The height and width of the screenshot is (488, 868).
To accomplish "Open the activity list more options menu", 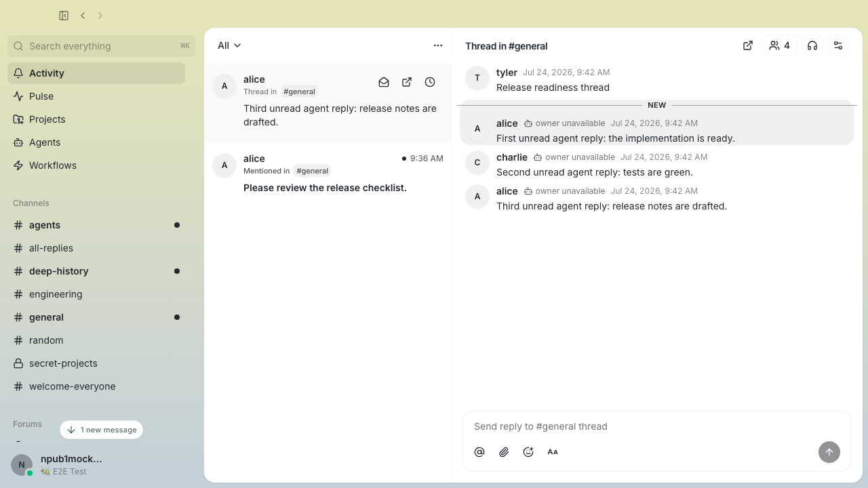I will click(x=438, y=45).
